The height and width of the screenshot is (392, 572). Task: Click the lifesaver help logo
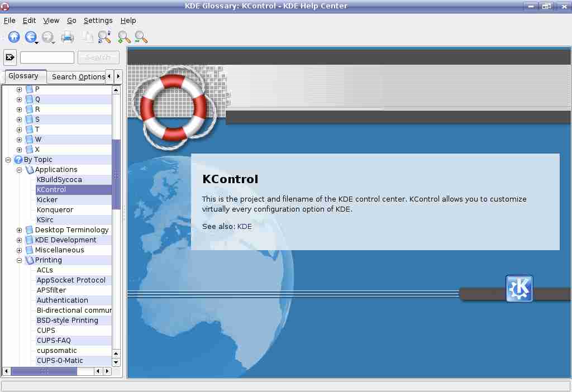tap(175, 108)
